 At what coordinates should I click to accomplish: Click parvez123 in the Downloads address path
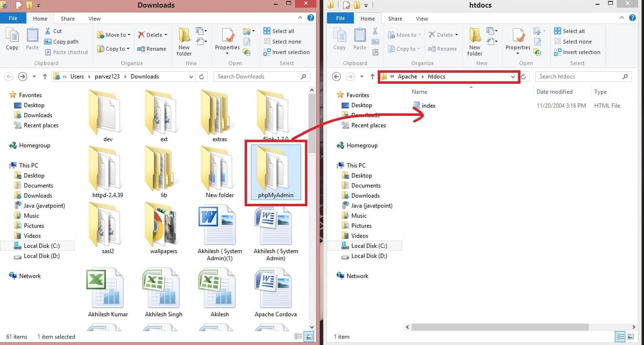coord(107,77)
